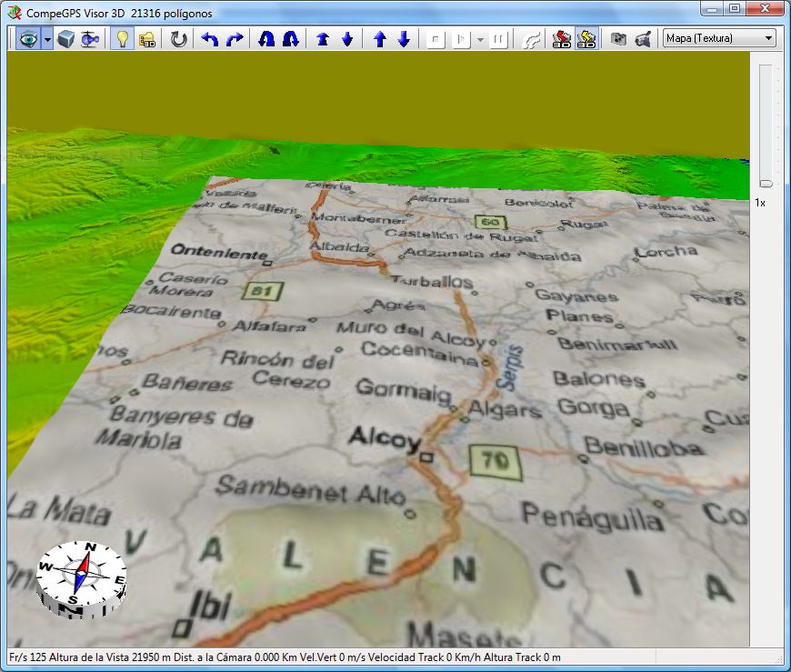791x672 pixels.
Task: Click the circular rotate view icon
Action: pyautogui.click(x=179, y=39)
